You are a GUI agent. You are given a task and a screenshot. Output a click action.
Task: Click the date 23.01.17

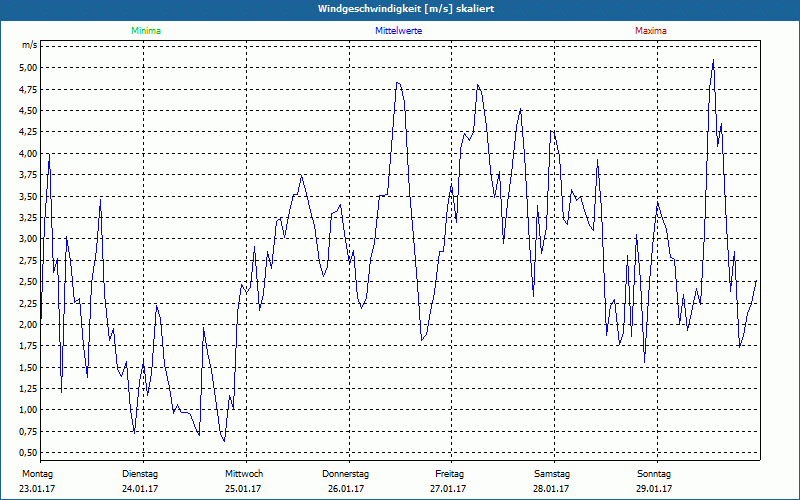click(x=37, y=489)
